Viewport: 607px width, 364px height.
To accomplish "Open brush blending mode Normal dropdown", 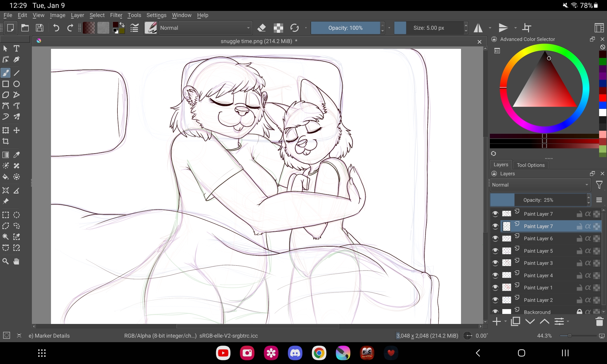I will click(x=205, y=28).
